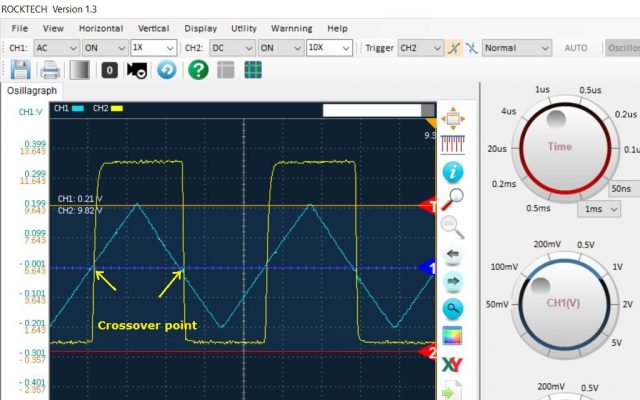Open CH2 probe 10X dropdown
The height and width of the screenshot is (400, 640).
coord(329,48)
